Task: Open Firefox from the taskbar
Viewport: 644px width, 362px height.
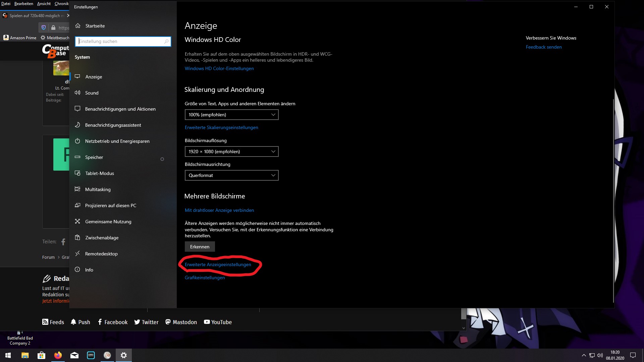Action: pyautogui.click(x=58, y=355)
